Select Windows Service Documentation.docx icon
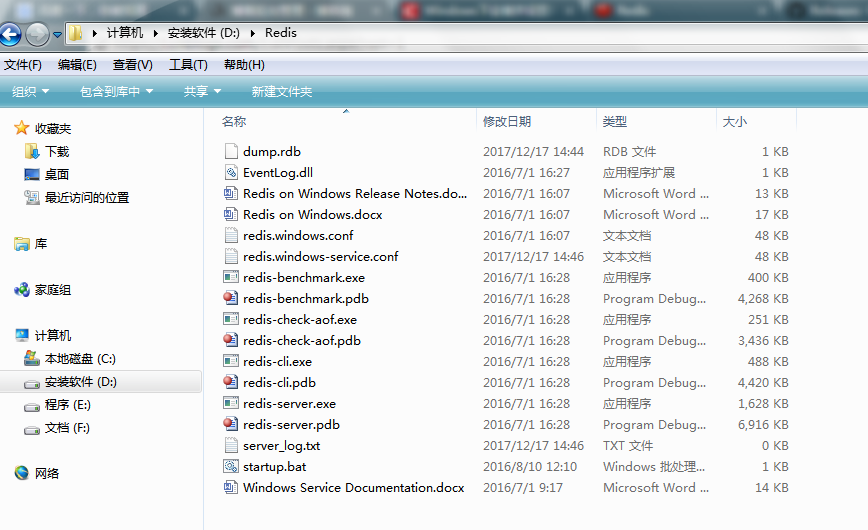Screen dimensions: 868x530 click(231, 487)
